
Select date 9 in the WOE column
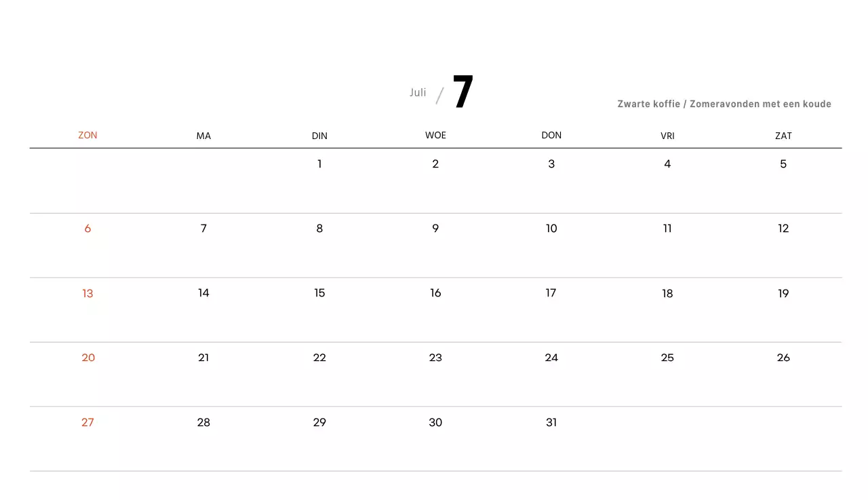(435, 229)
